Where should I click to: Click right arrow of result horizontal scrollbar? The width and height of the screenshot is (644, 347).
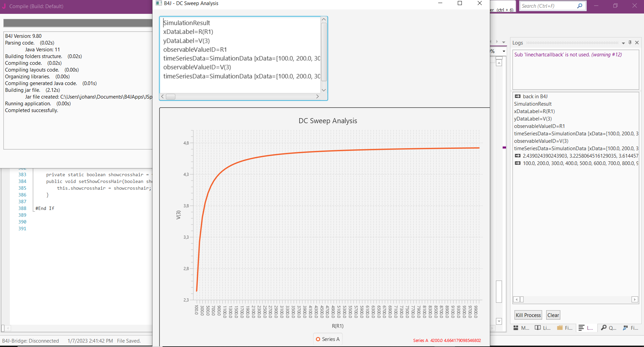pos(317,97)
